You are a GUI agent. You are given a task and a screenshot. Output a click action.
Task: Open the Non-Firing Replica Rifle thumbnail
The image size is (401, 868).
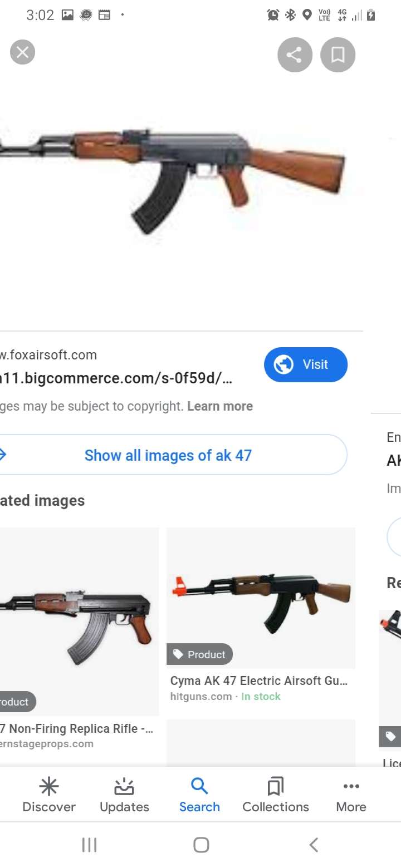point(79,622)
